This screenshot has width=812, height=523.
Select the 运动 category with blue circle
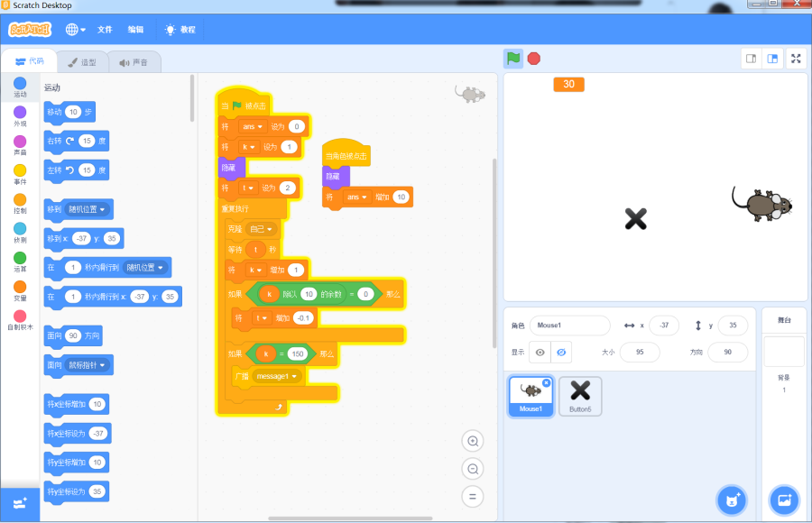pos(20,87)
